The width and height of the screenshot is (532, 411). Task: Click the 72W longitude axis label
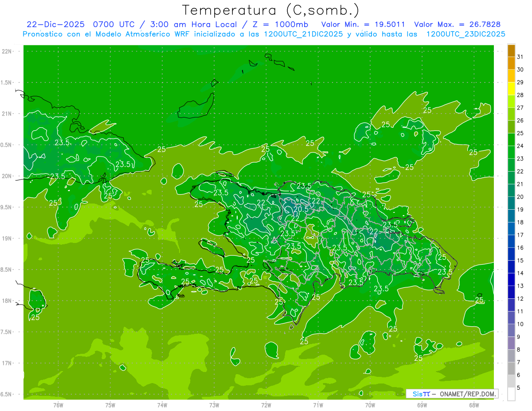coord(266,405)
